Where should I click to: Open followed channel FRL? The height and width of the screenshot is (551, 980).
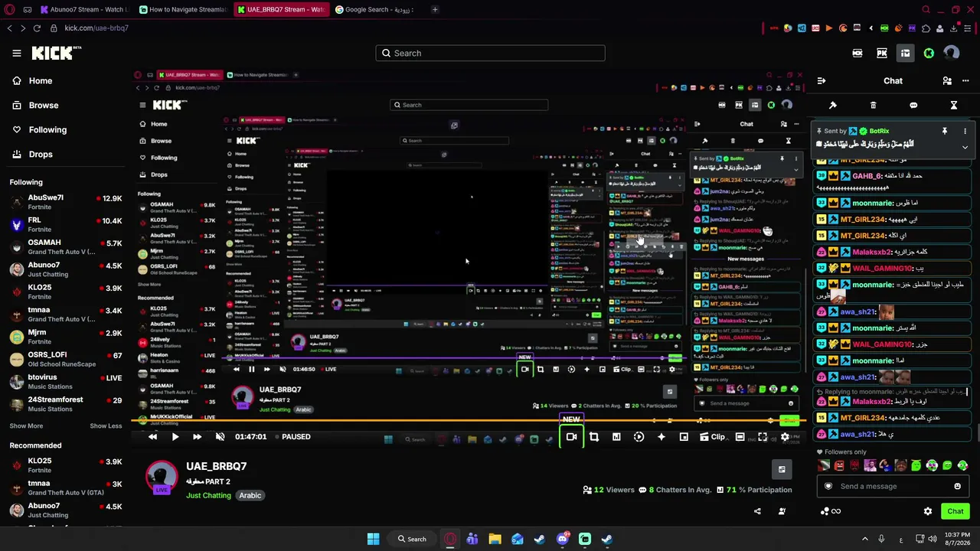coord(65,224)
